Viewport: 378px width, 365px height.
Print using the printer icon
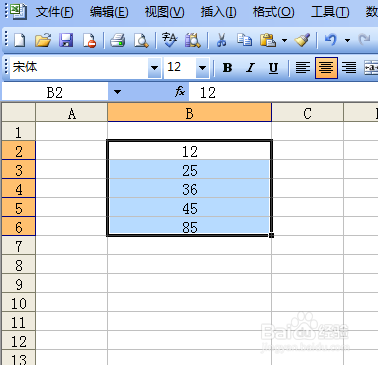[118, 40]
